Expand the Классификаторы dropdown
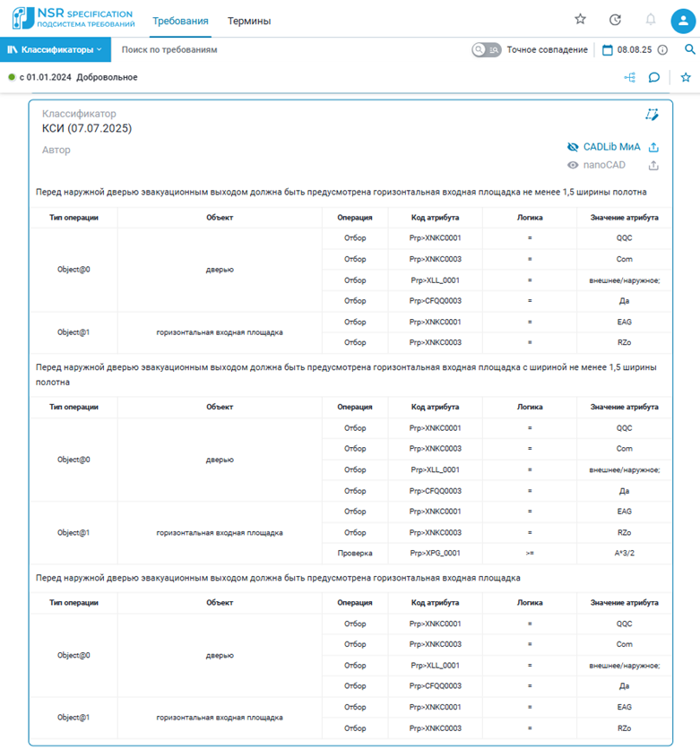Viewport: 700px width, 749px height. click(55, 50)
